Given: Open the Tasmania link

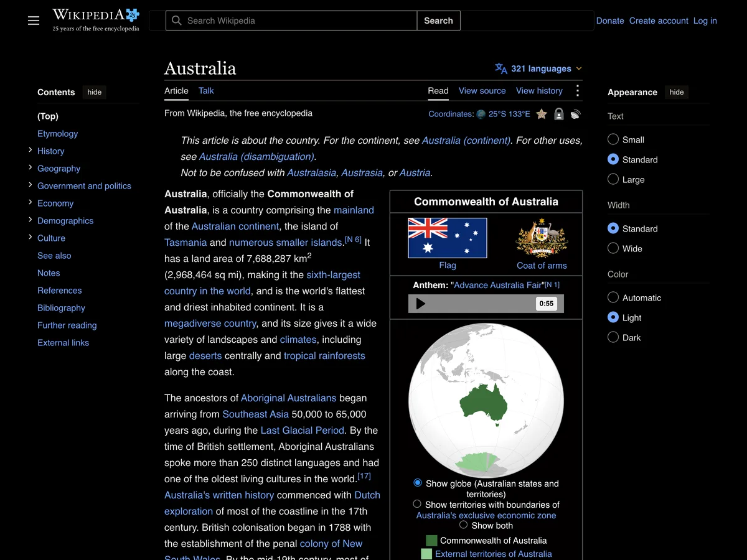Looking at the screenshot, I should point(186,243).
